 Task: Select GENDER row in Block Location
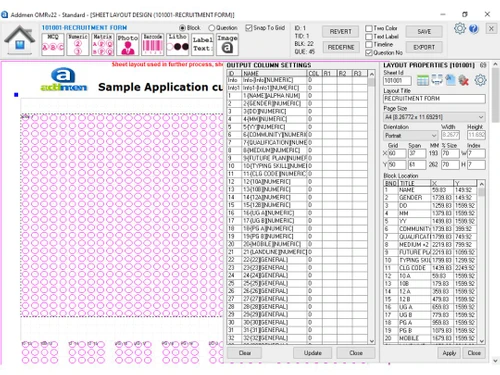[430, 198]
